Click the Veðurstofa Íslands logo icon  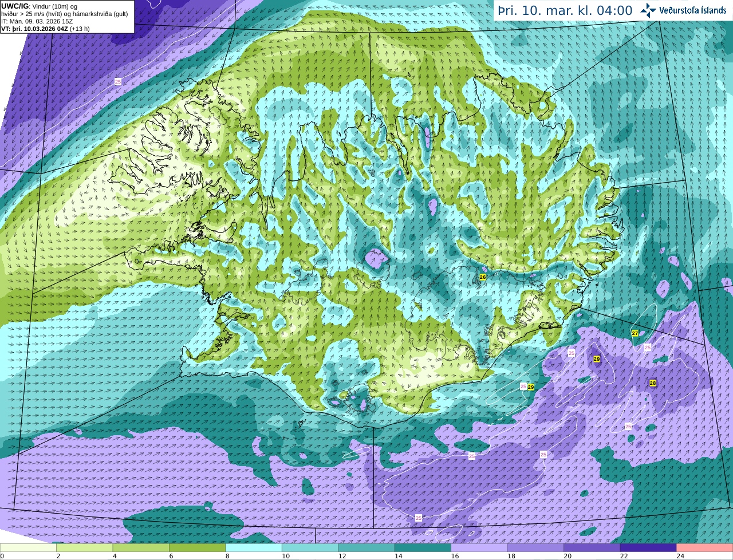click(648, 10)
